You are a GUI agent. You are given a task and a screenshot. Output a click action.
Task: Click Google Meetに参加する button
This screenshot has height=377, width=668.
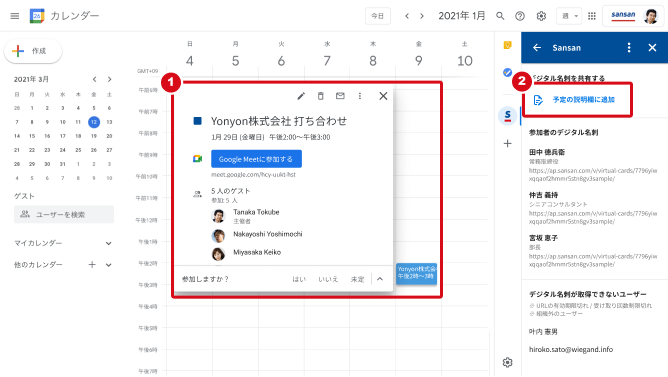pyautogui.click(x=256, y=159)
